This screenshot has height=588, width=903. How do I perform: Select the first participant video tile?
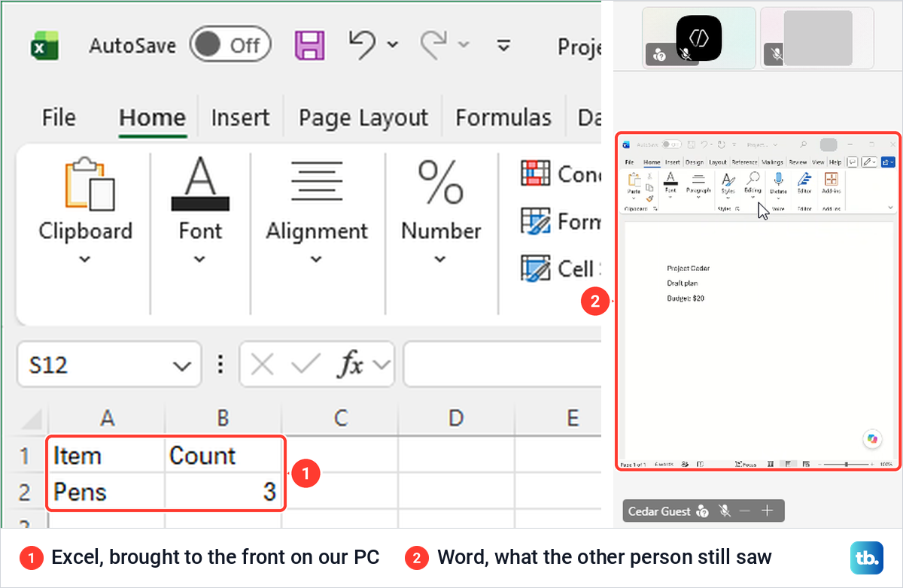(699, 38)
